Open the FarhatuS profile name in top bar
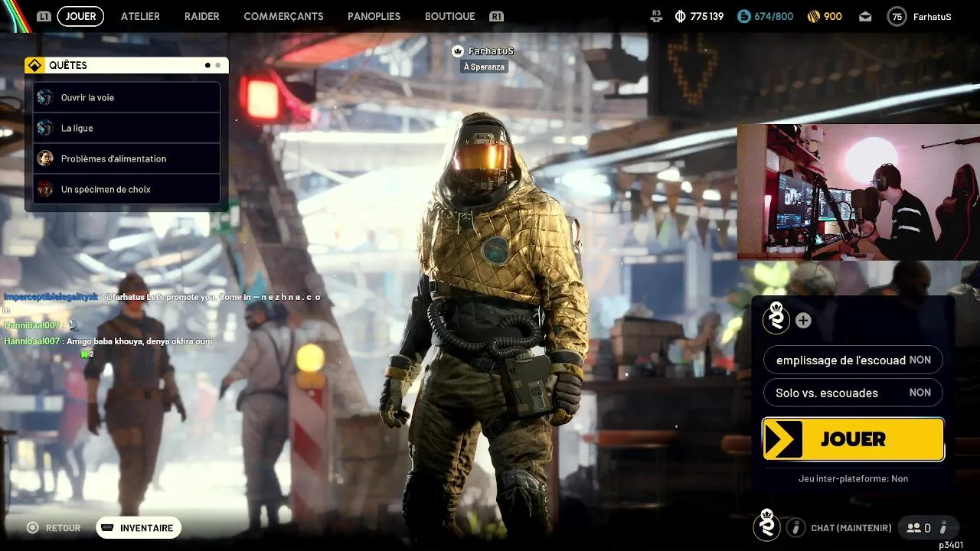Screen dimensions: 980x551 [932, 16]
